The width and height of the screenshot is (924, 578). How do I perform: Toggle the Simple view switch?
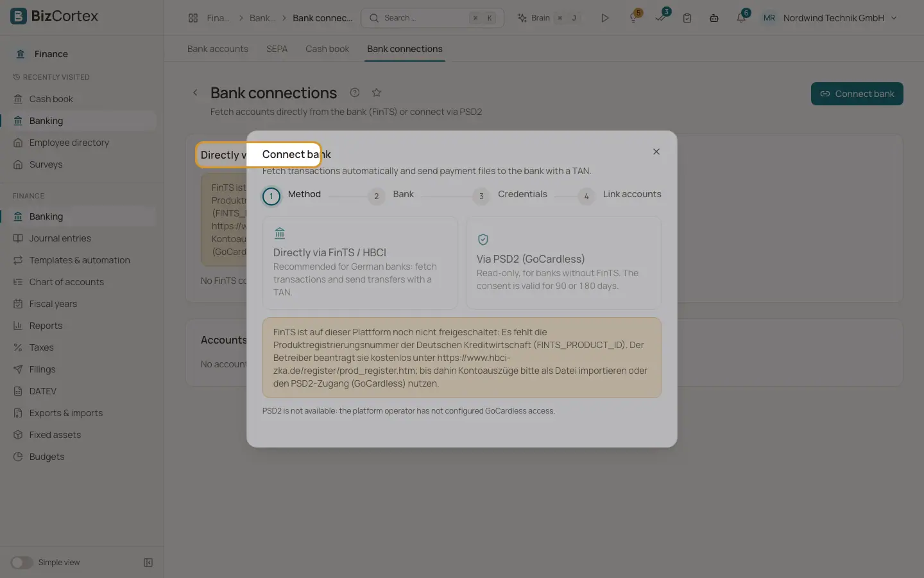click(21, 563)
